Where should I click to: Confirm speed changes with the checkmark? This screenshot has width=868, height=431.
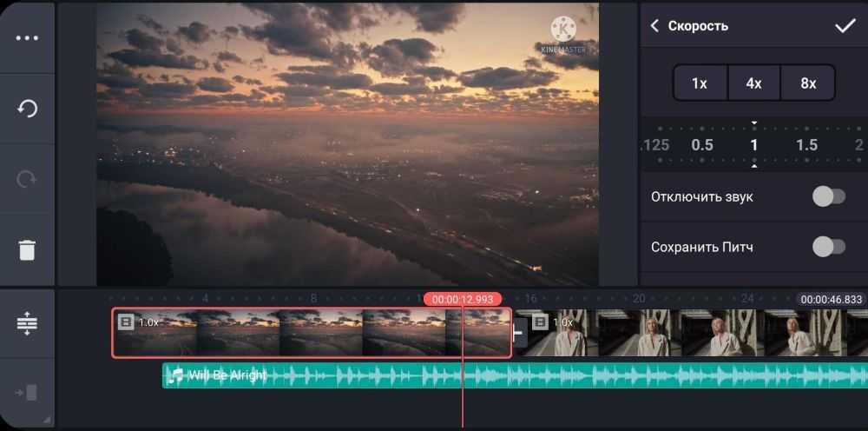point(845,26)
